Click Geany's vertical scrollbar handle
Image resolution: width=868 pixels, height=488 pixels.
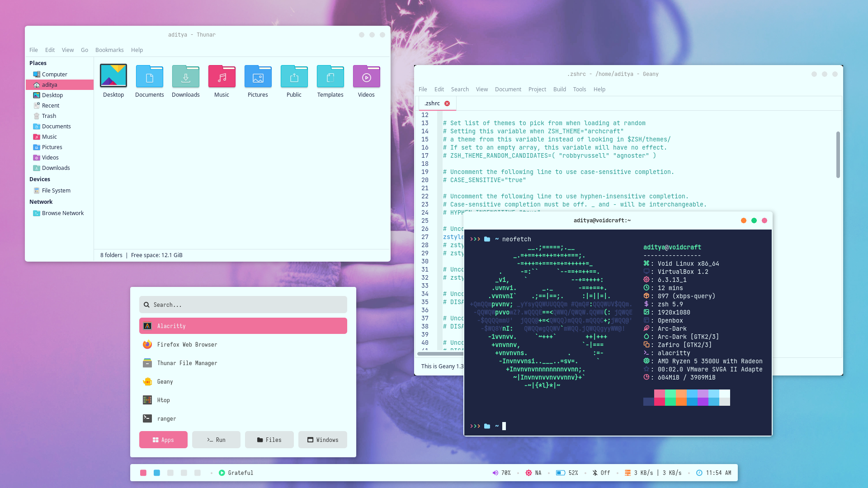pos(838,155)
